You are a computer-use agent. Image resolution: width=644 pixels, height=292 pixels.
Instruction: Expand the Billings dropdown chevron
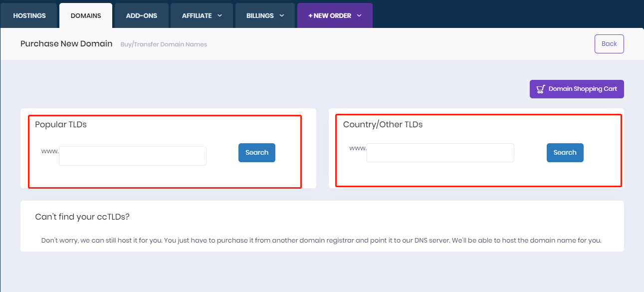click(x=281, y=16)
